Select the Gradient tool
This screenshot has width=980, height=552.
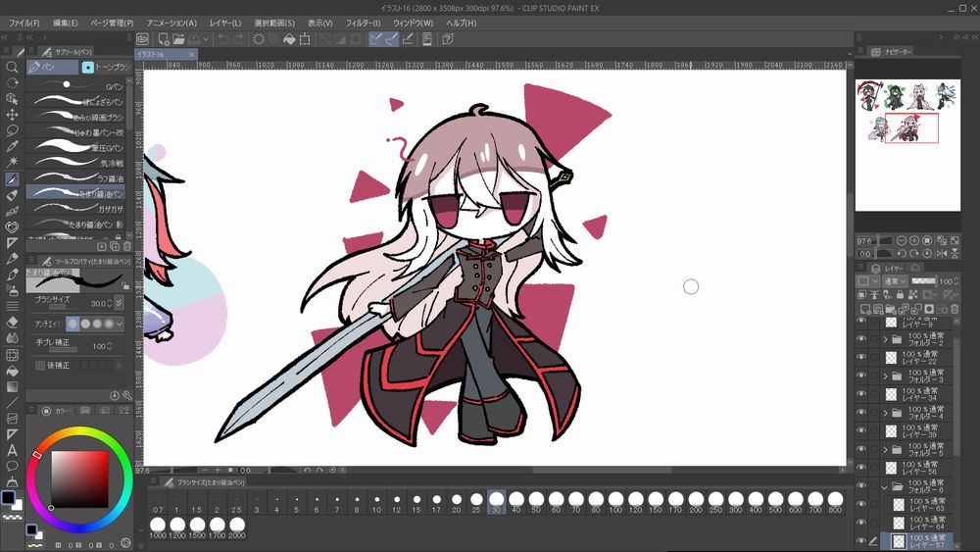click(x=11, y=386)
